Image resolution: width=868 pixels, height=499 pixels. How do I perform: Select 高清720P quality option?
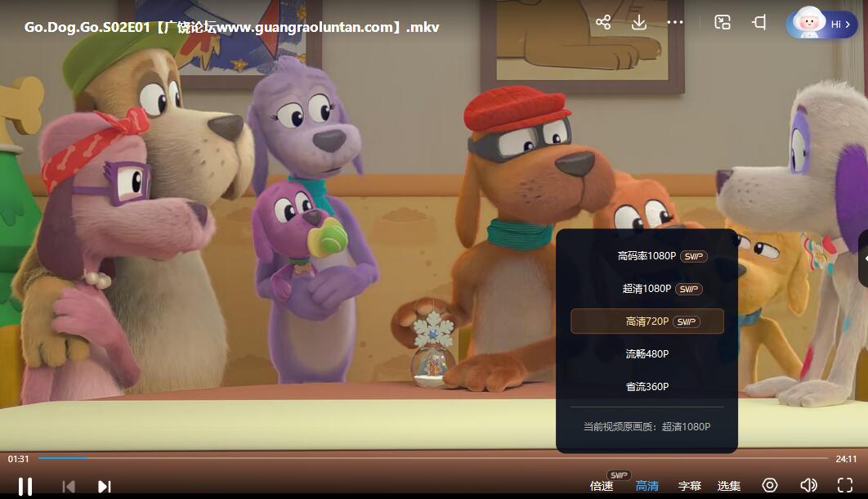coord(647,321)
